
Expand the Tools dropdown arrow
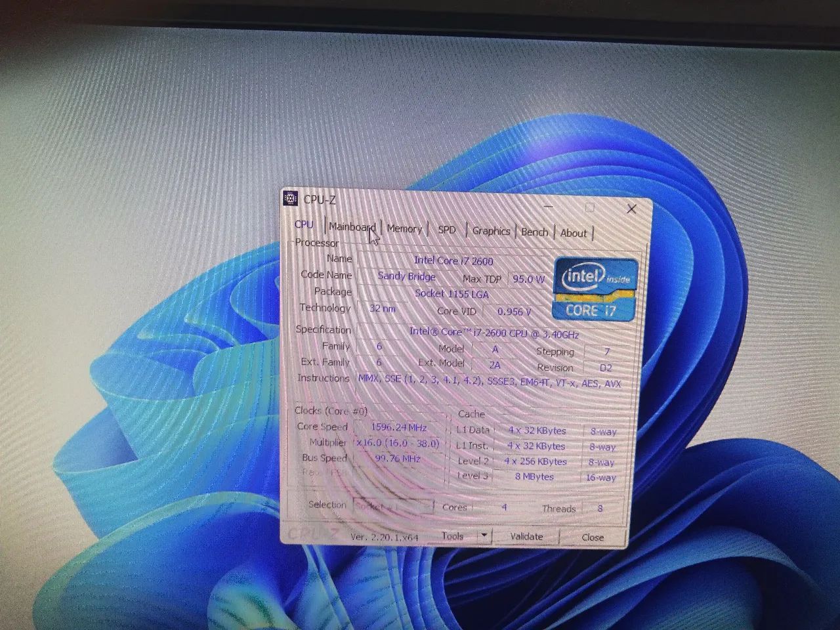coord(484,536)
